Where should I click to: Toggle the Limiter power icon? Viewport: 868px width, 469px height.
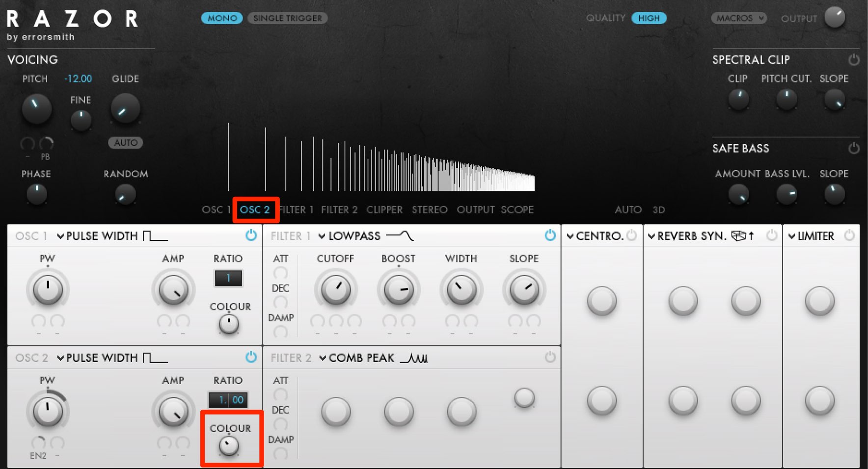(849, 235)
